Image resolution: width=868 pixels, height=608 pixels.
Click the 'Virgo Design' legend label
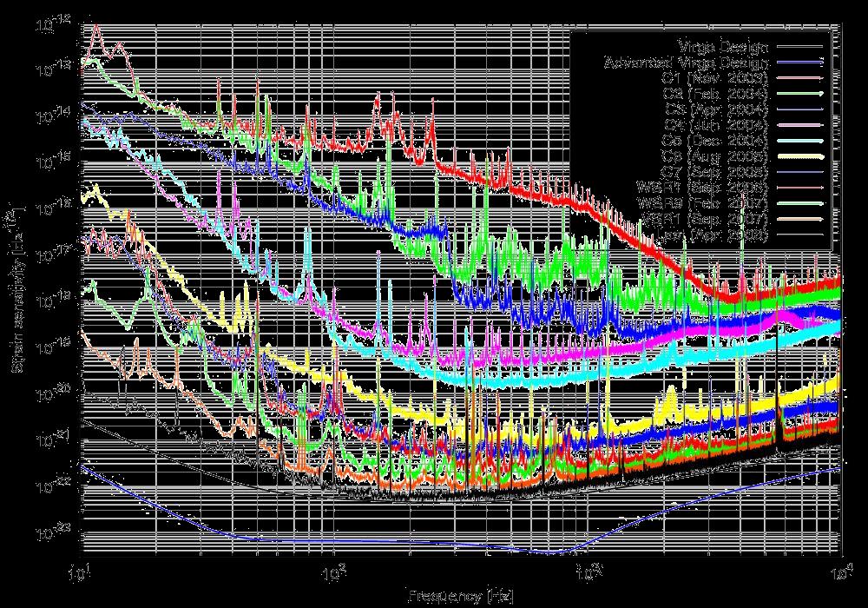(x=724, y=47)
